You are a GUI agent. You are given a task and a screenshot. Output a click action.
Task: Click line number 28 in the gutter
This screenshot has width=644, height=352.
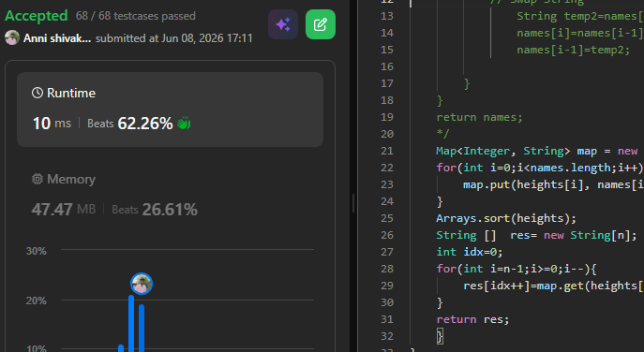(387, 269)
